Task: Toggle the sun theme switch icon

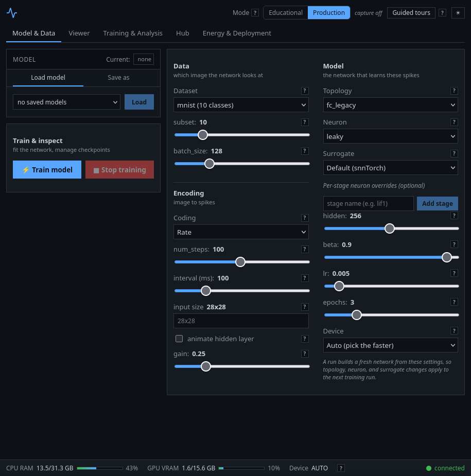Action: pyautogui.click(x=458, y=13)
